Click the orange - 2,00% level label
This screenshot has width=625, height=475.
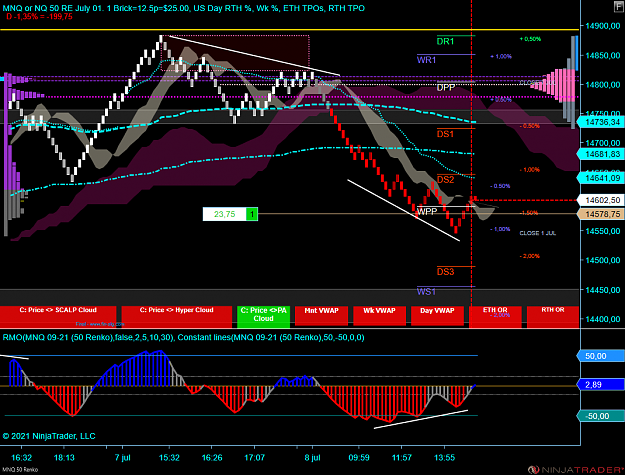tap(530, 256)
